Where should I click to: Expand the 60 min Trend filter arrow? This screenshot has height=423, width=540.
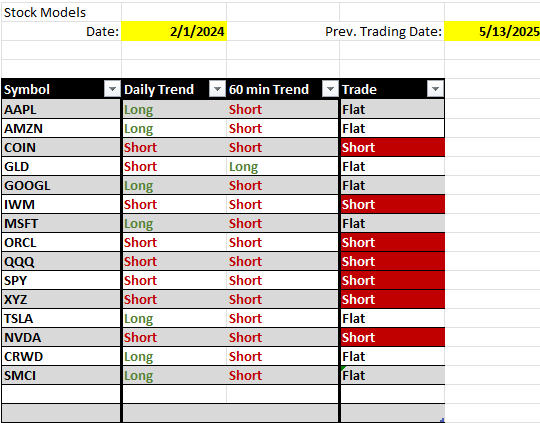[330, 90]
